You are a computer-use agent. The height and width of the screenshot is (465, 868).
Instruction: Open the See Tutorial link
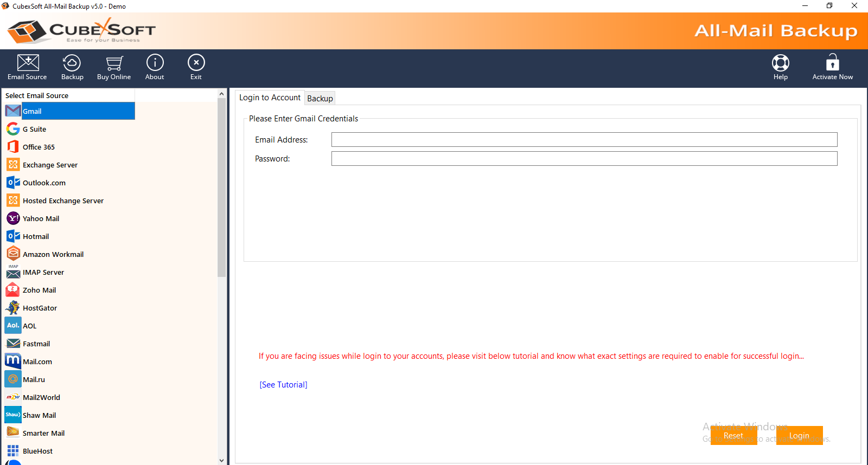tap(283, 385)
